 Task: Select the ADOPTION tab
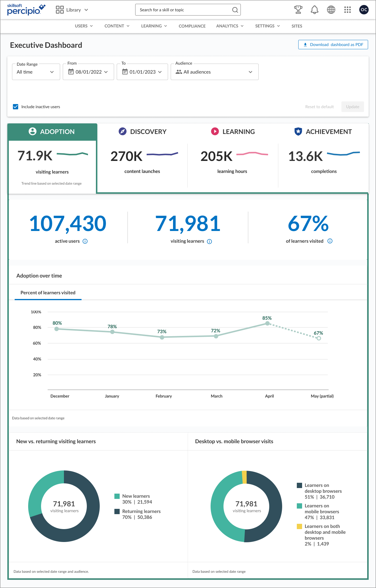point(52,132)
